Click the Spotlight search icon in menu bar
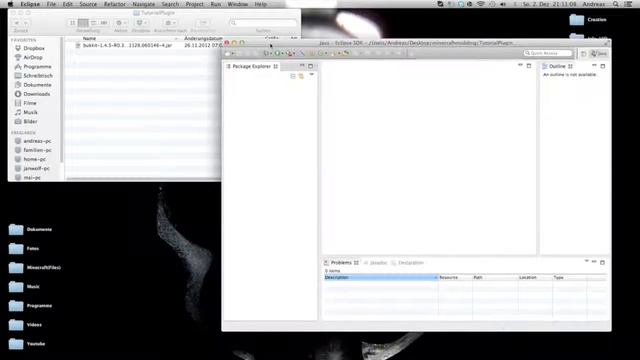Screen dimensions: 640x360 point(616,4)
